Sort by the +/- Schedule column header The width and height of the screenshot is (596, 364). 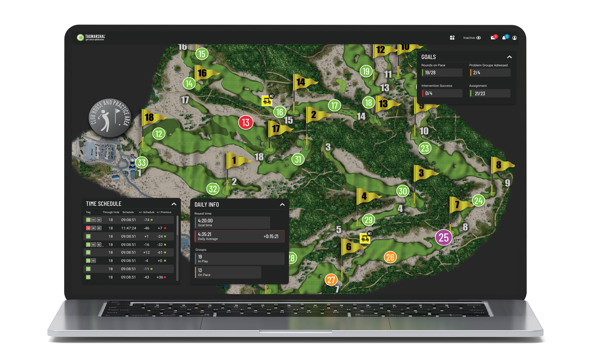point(147,212)
